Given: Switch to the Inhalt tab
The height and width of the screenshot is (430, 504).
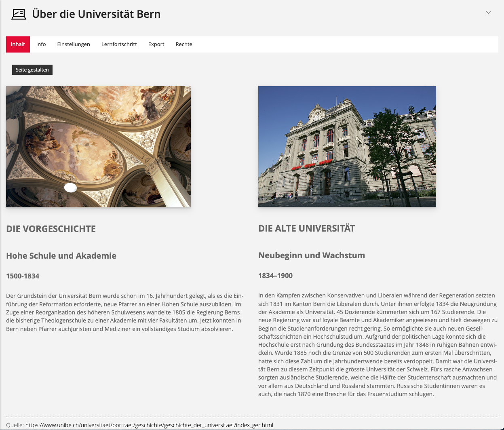Looking at the screenshot, I should coord(18,44).
